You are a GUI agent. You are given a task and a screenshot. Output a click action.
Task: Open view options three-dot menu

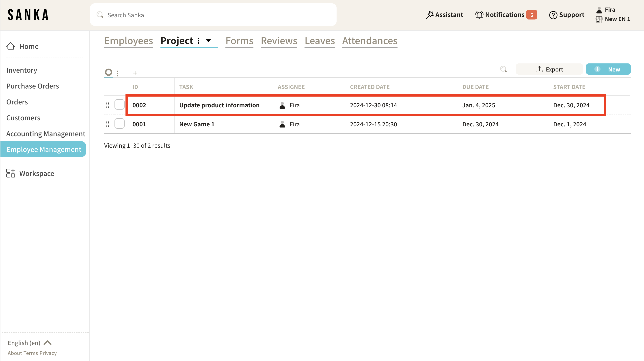(x=117, y=73)
